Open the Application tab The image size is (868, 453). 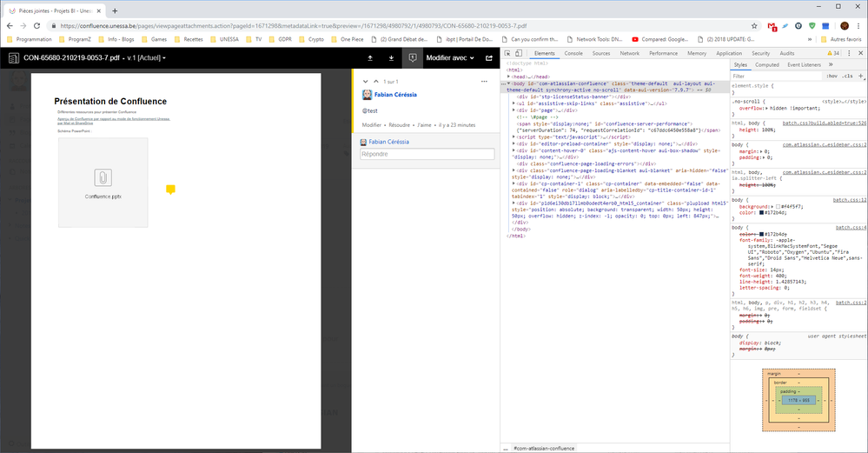tap(729, 53)
